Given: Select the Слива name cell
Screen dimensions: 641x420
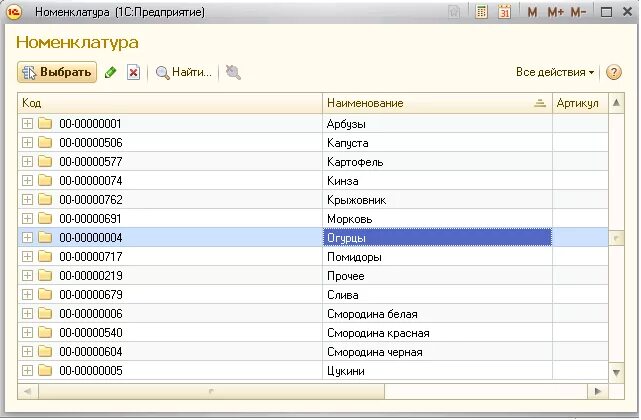Looking at the screenshot, I should (437, 294).
